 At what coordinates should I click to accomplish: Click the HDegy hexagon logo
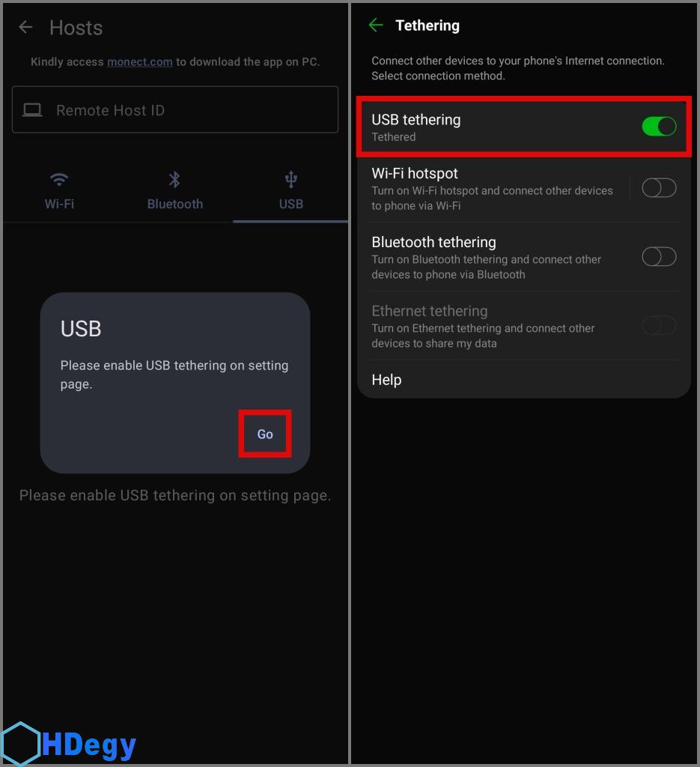coord(19,744)
